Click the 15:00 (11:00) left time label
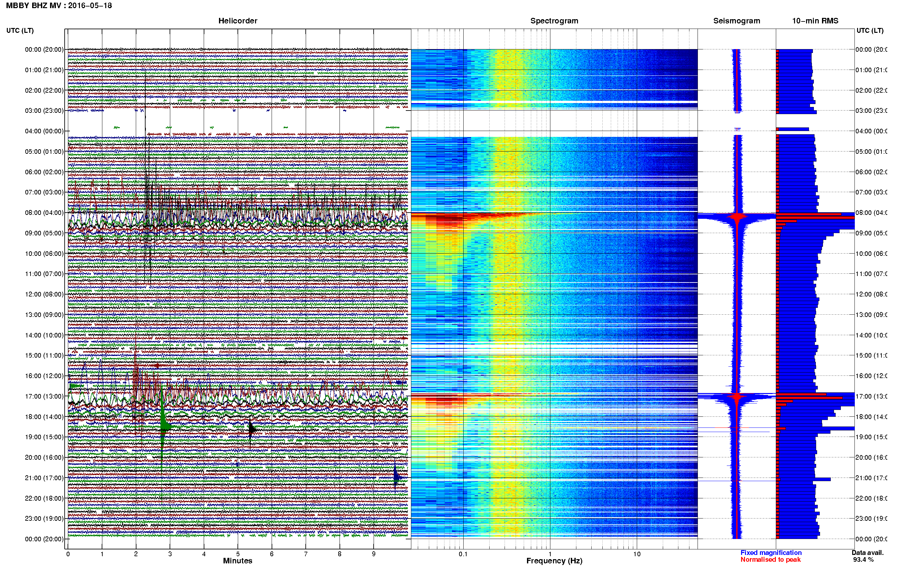 [x=44, y=356]
